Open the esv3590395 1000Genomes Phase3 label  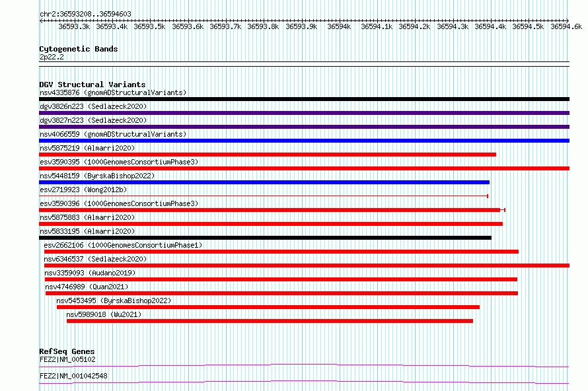[x=119, y=162]
